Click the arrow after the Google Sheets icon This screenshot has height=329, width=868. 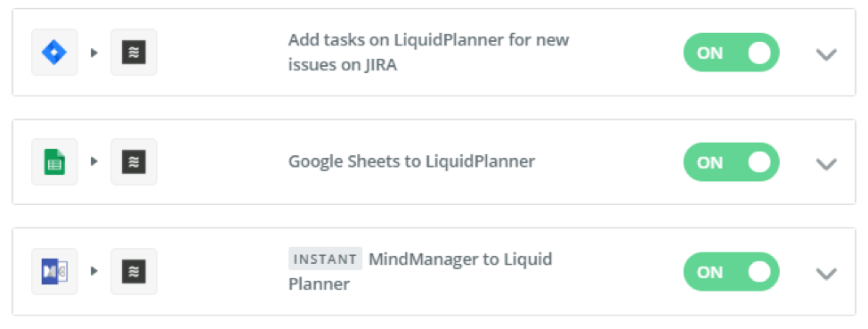pyautogui.click(x=94, y=161)
